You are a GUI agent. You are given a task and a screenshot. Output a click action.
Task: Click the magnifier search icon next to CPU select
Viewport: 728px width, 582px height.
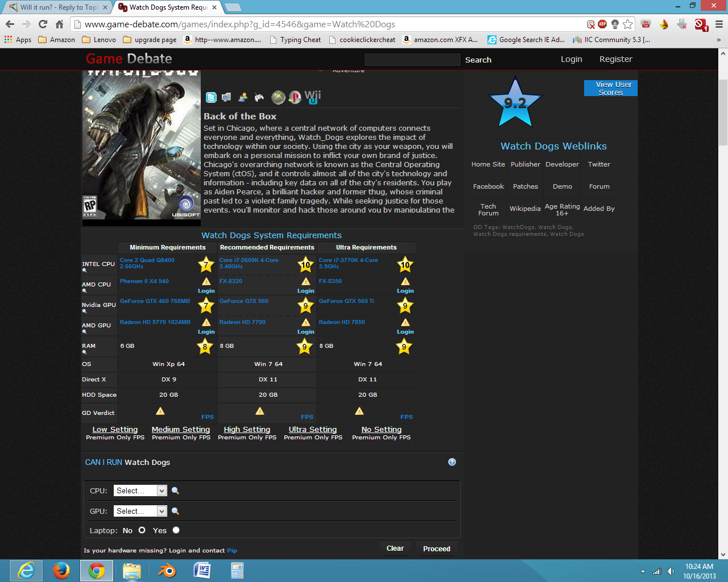click(175, 490)
